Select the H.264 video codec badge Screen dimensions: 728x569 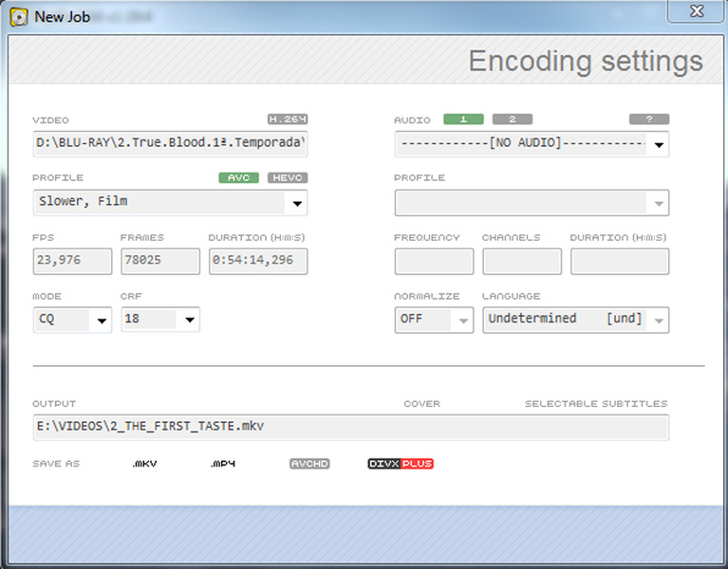[288, 119]
